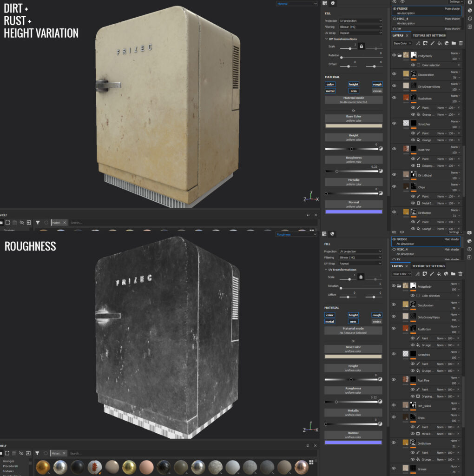Hide the DirtyGreasyWipes layer in Material view
Viewport: 474px width, 476px height.
tap(394, 86)
